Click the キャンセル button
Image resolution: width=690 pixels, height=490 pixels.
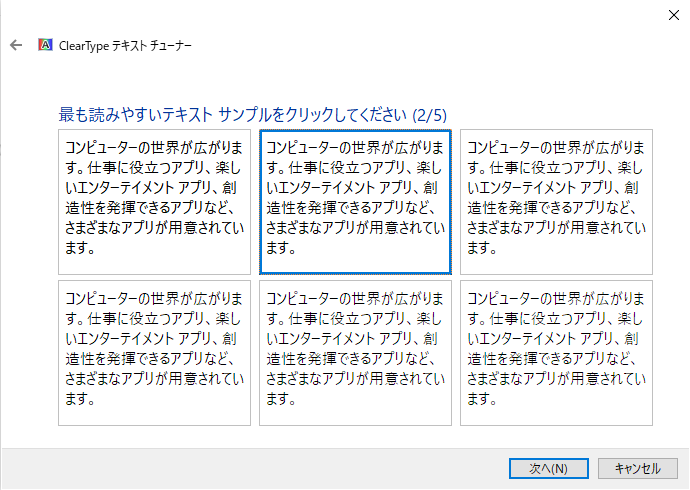pyautogui.click(x=637, y=468)
